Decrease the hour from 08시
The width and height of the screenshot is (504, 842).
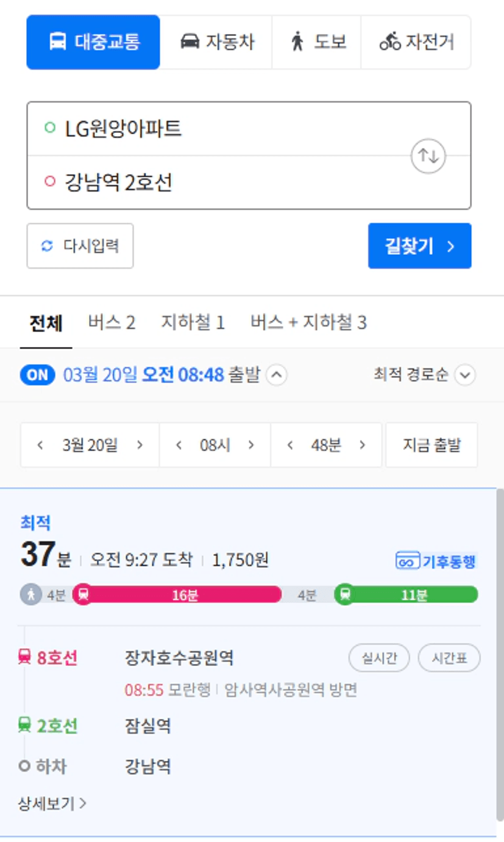click(x=179, y=445)
